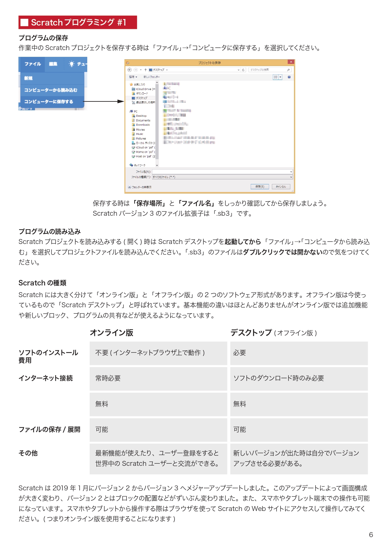392x550 pixels.
Task: Select ネットワーク in the folder tree
Action: tap(137, 165)
